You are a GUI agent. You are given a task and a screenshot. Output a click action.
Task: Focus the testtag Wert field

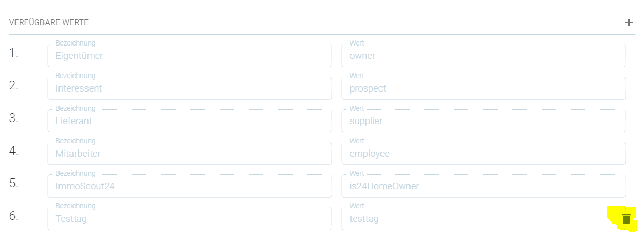(x=484, y=218)
